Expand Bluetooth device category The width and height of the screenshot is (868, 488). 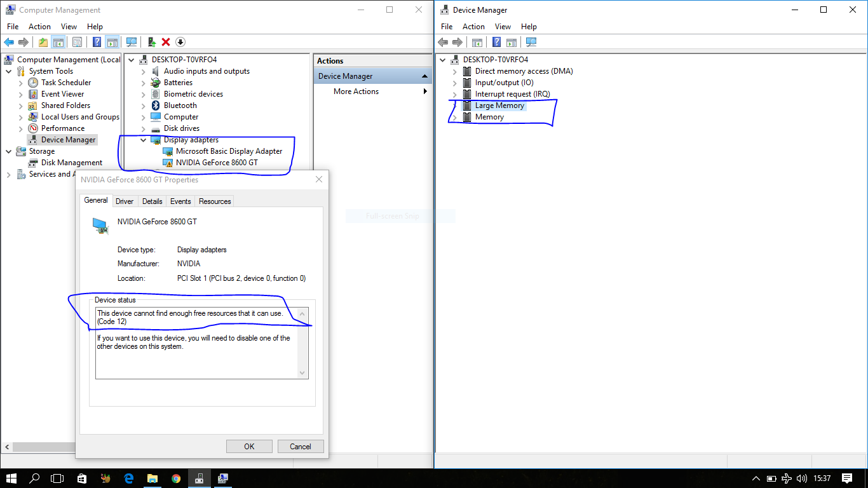click(x=143, y=105)
